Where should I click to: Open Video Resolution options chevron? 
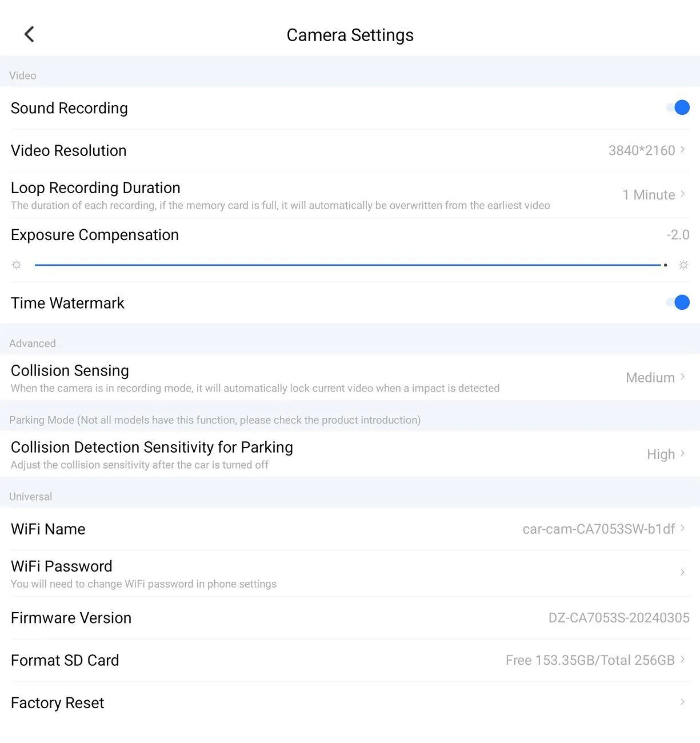tap(682, 150)
